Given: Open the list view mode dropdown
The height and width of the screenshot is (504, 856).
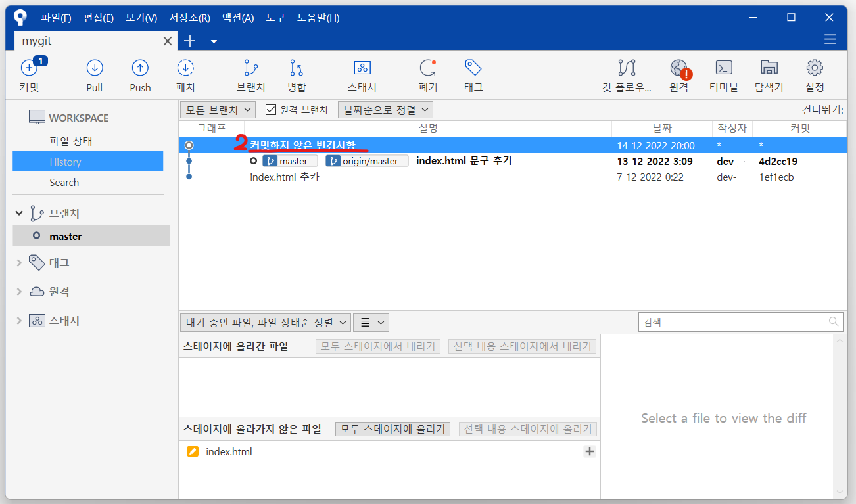Looking at the screenshot, I should coord(371,322).
